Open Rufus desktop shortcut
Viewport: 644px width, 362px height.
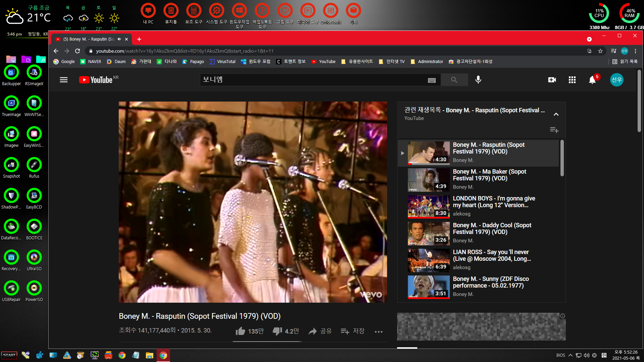[x=34, y=168]
